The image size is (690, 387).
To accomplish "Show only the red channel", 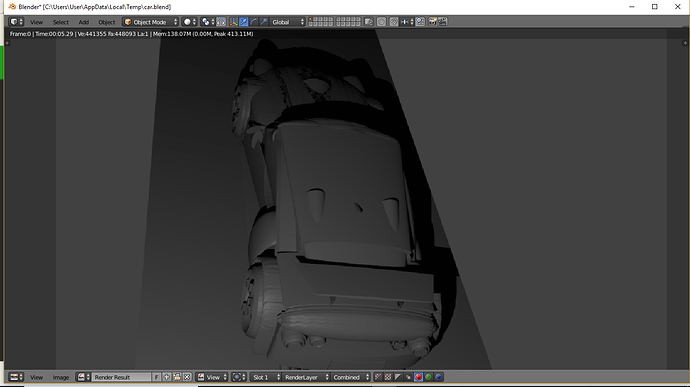I will coord(418,377).
